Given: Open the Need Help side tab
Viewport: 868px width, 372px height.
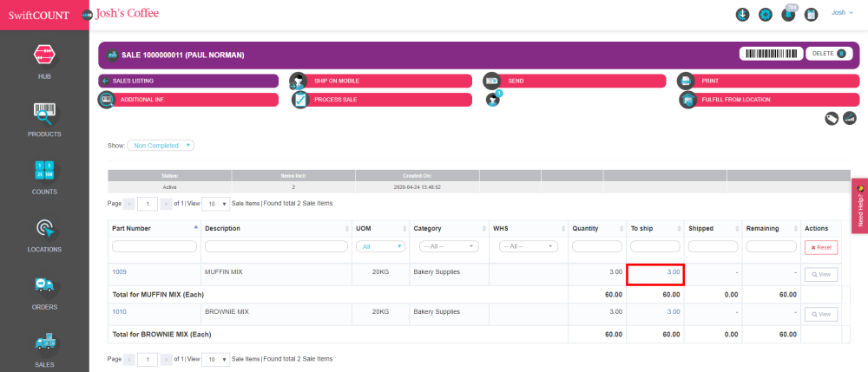Looking at the screenshot, I should pos(859,206).
